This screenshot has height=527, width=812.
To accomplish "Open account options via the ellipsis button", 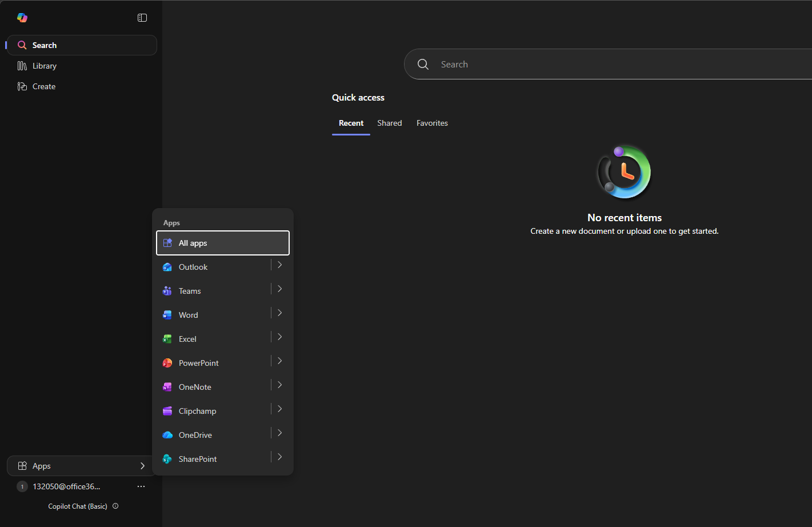I will pyautogui.click(x=141, y=486).
